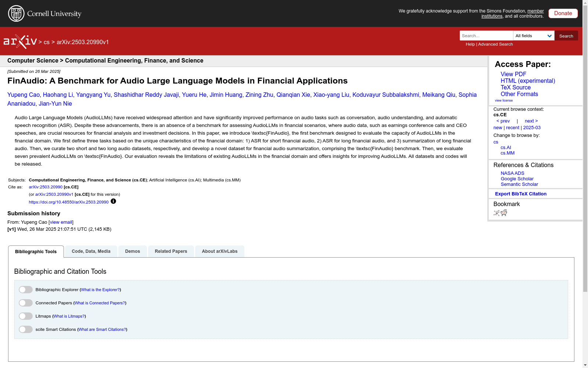Open Code, Data, Media tab

click(x=91, y=251)
